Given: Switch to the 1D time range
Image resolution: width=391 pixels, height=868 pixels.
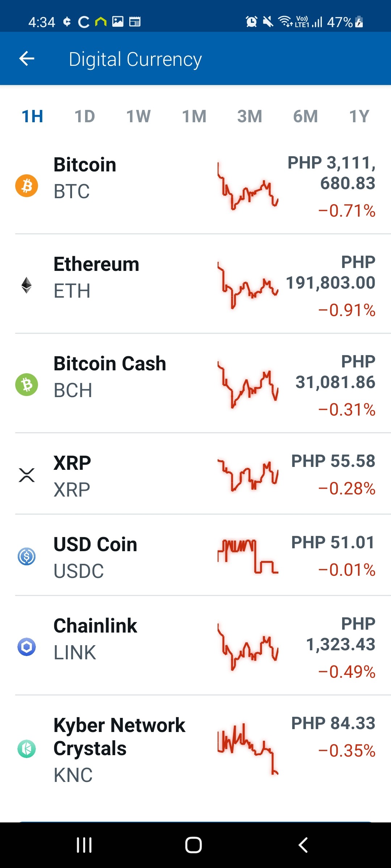Looking at the screenshot, I should point(85,116).
